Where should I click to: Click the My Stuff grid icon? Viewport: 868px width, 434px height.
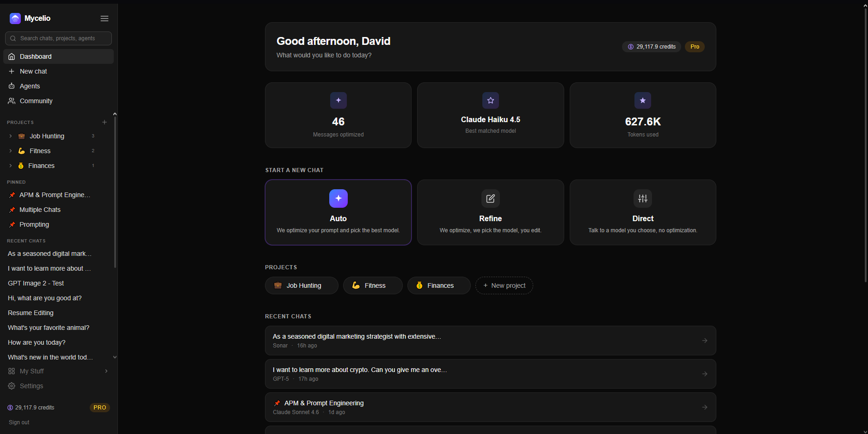click(x=12, y=371)
